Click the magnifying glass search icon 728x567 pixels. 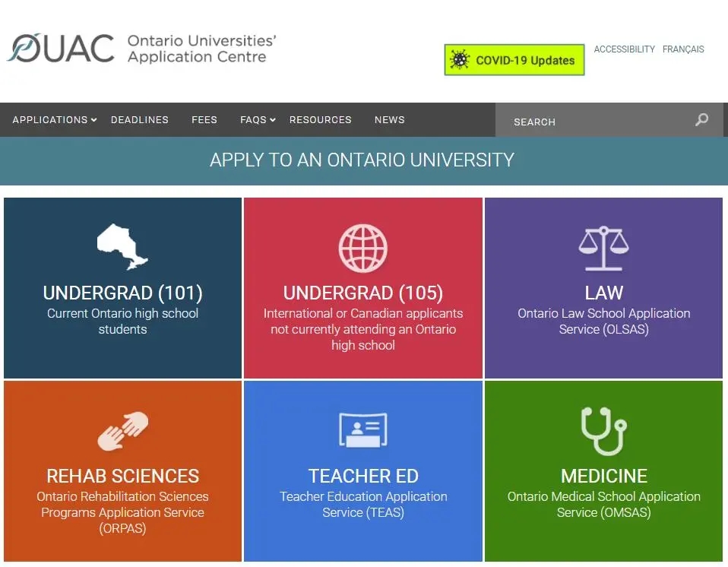[701, 120]
